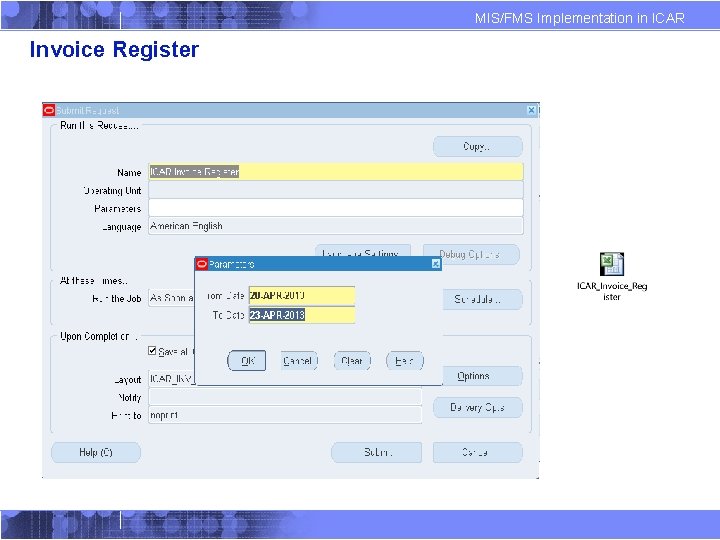This screenshot has width=720, height=540.
Task: Click the Submit button
Action: click(377, 452)
